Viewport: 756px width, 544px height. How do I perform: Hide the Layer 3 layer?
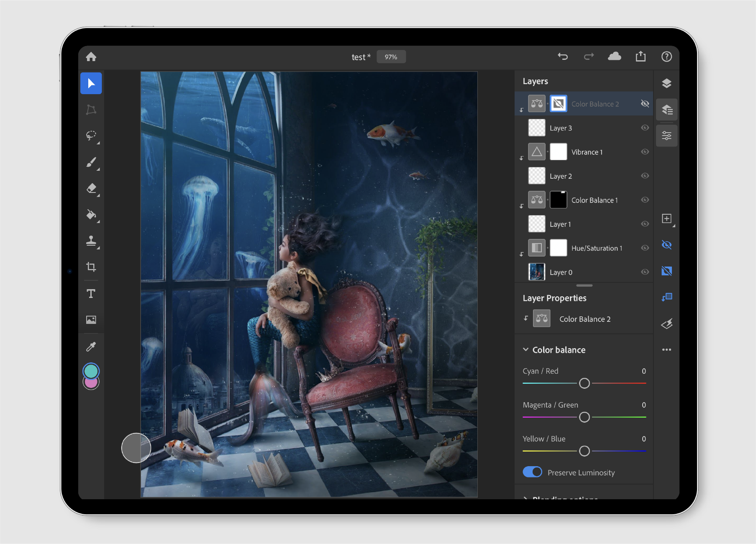point(645,128)
